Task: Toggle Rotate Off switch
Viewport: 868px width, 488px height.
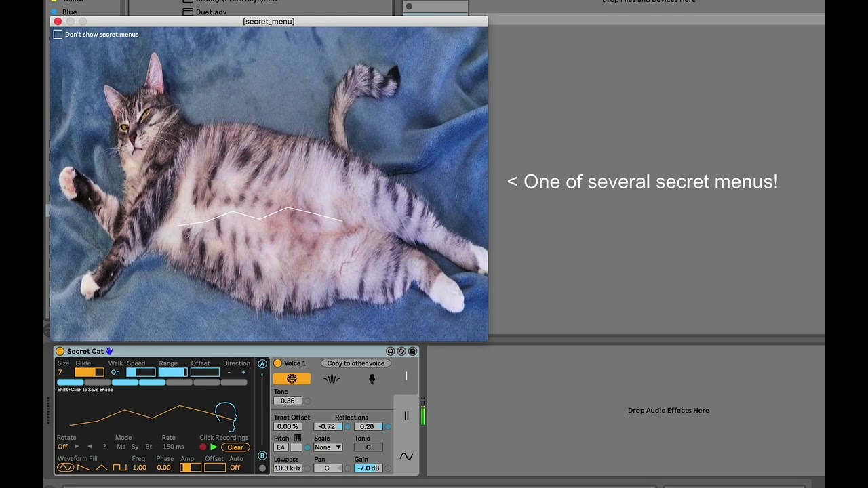Action: coord(62,447)
